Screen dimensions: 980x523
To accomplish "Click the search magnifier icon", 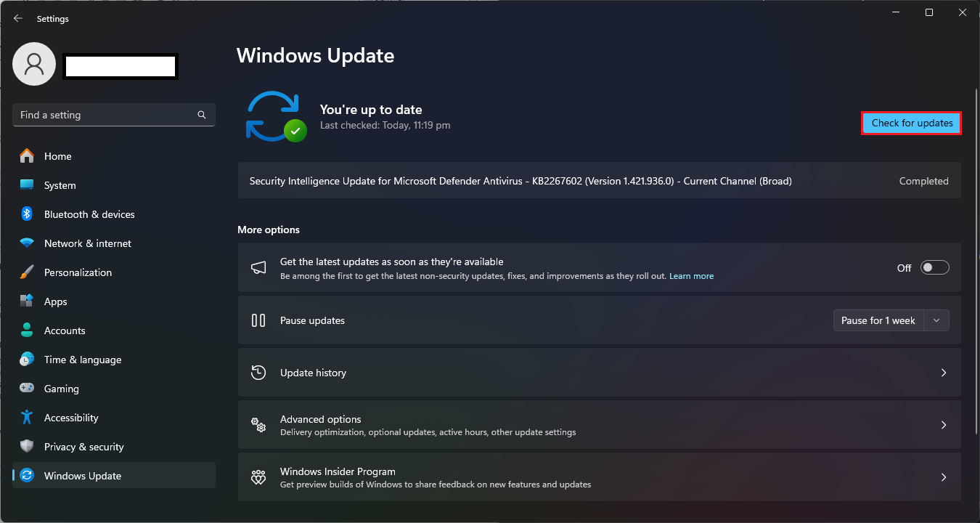I will pos(202,115).
